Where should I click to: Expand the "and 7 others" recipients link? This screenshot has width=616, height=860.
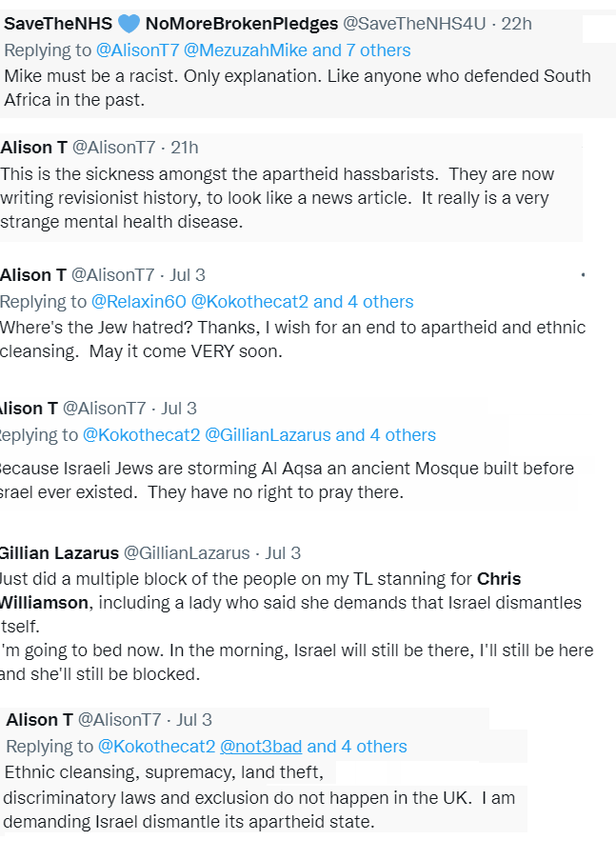click(360, 50)
